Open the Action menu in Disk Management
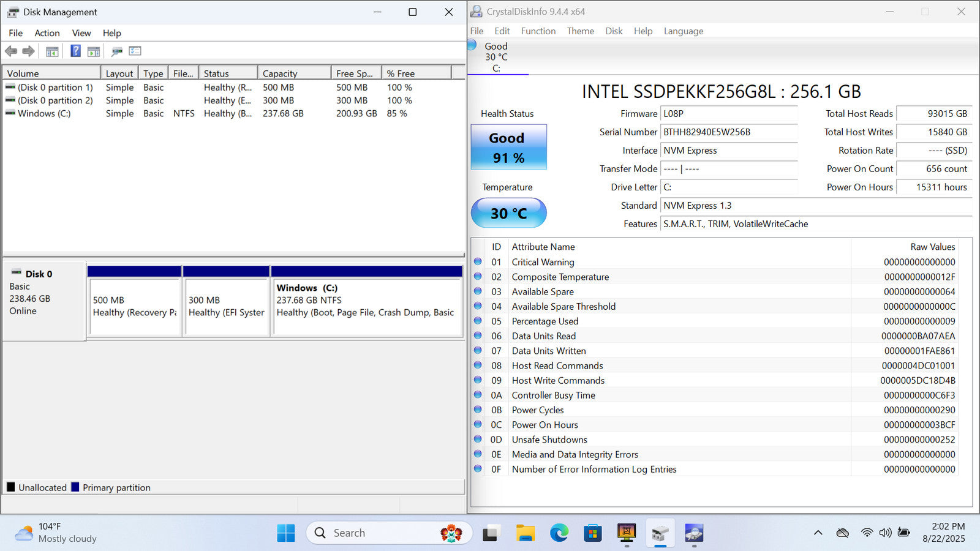 [x=47, y=33]
